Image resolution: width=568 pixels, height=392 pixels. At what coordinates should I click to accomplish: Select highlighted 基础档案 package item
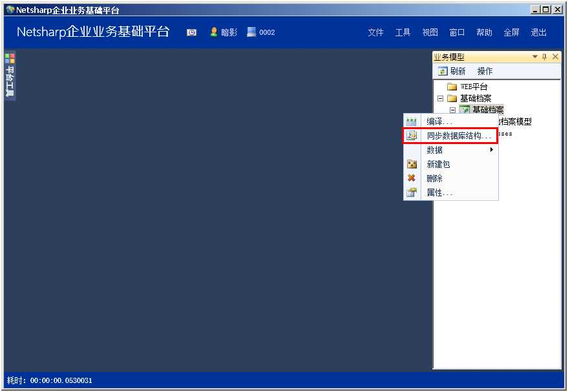(x=488, y=110)
